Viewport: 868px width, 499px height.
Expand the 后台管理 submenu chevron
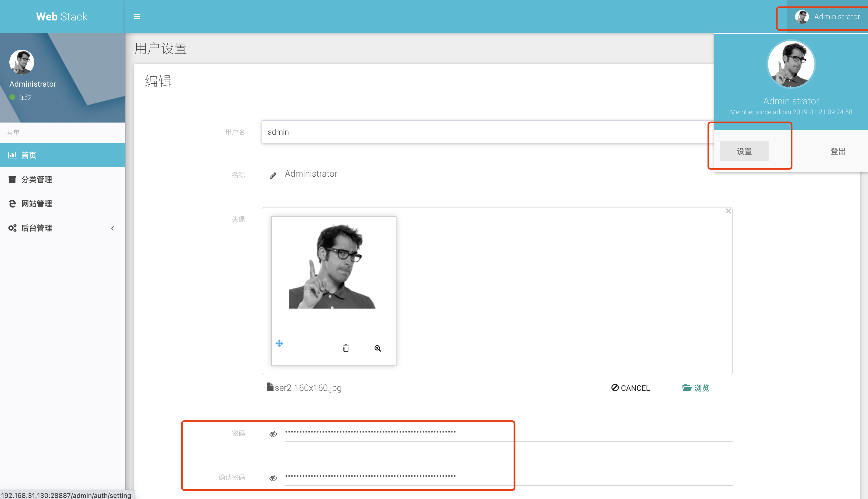point(112,228)
